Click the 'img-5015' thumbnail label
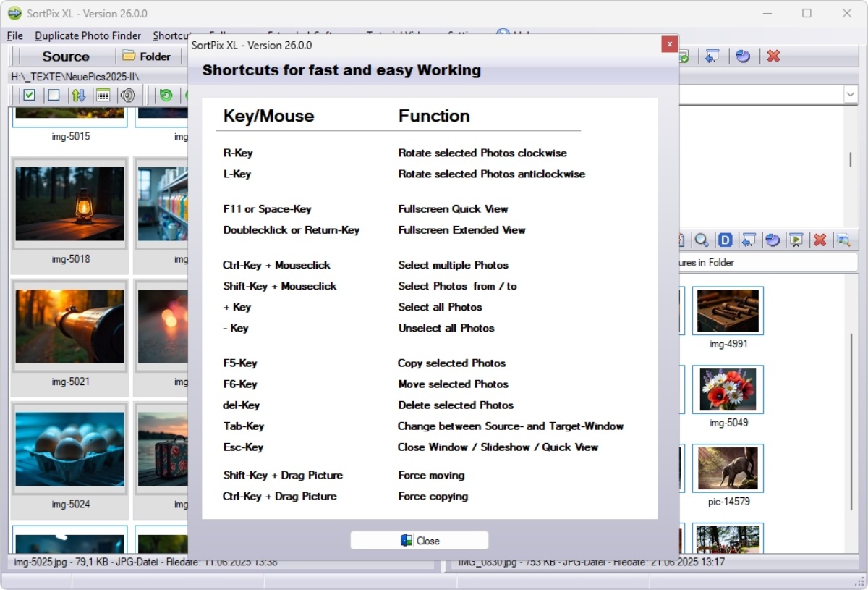Viewport: 868px width, 590px height. (71, 136)
